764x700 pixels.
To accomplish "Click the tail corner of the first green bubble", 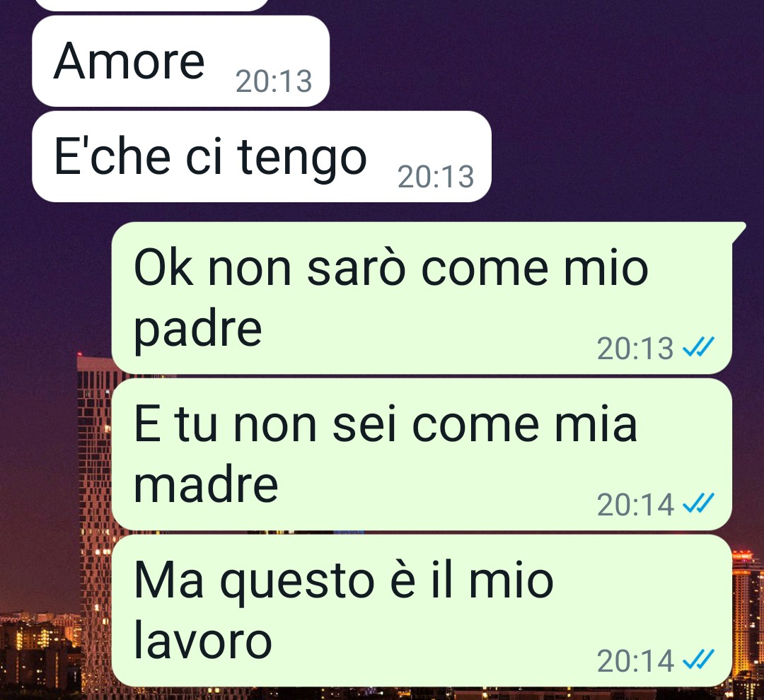I will (740, 230).
